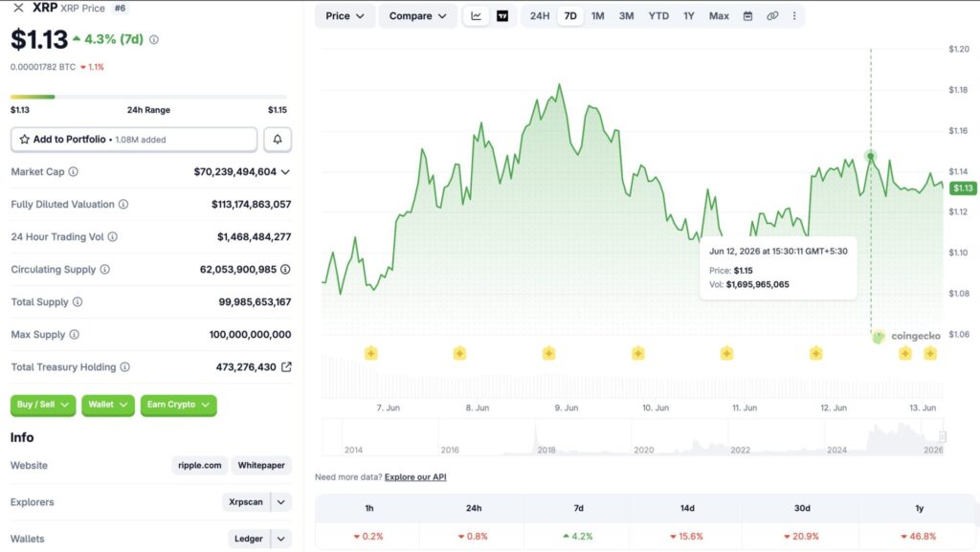Click the news marker under 7. Jun
This screenshot has height=552, width=980.
(x=371, y=353)
